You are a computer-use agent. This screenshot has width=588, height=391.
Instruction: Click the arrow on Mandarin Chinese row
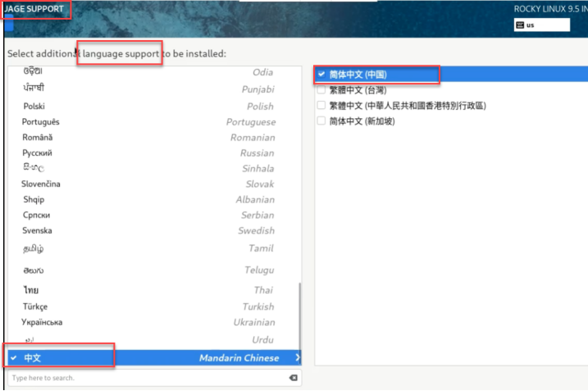click(x=297, y=358)
